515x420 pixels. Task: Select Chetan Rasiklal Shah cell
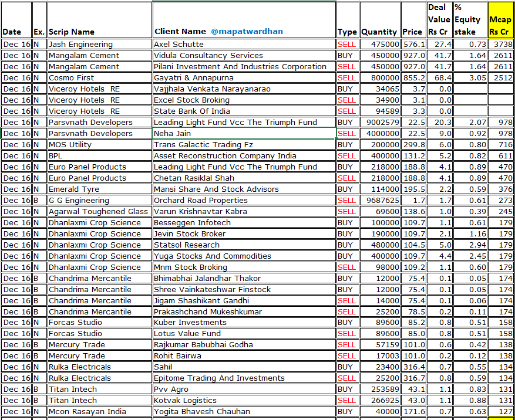pyautogui.click(x=244, y=178)
